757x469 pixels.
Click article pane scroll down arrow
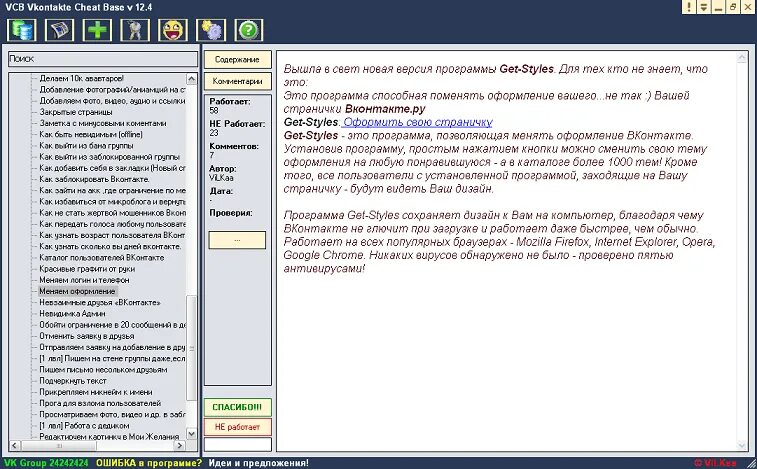click(742, 445)
